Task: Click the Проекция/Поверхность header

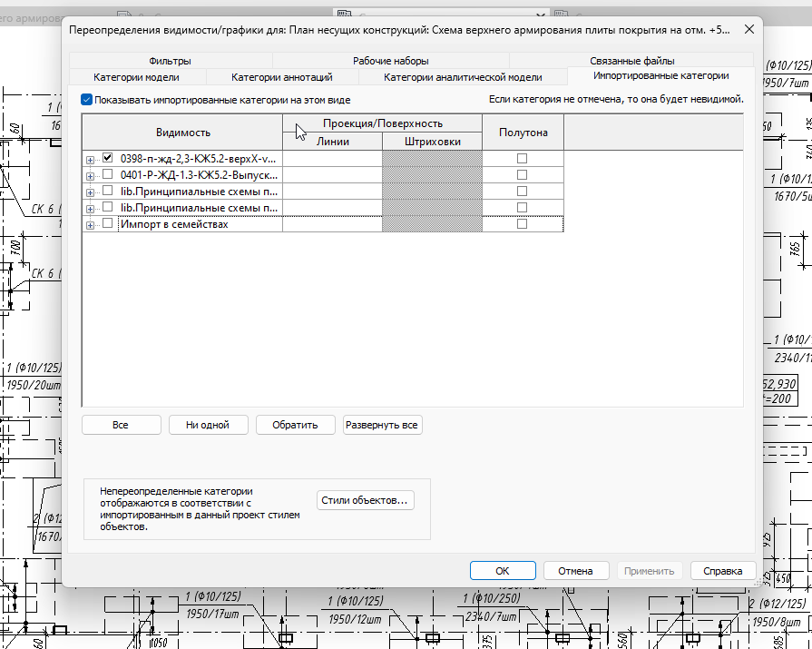Action: click(x=383, y=123)
